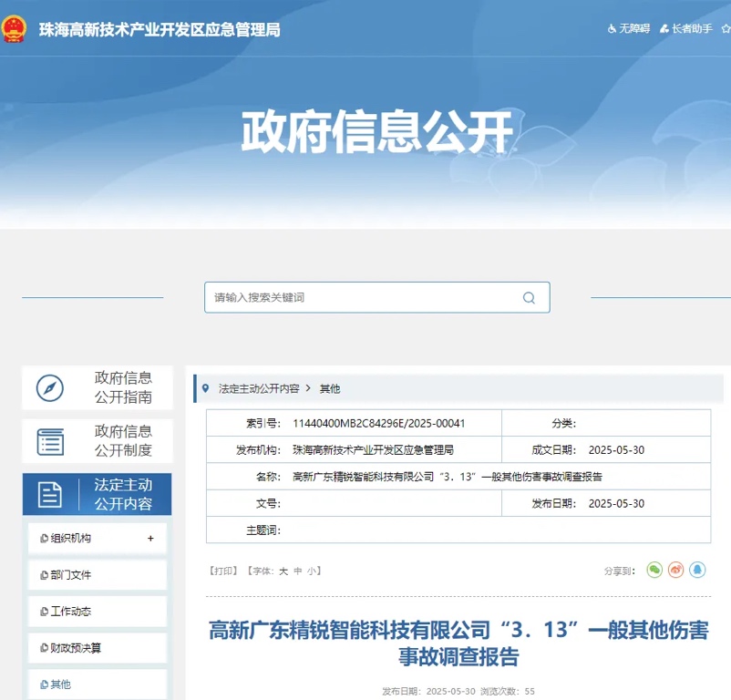The image size is (731, 700).
Task: Click the list icon for 政府信息公开制度
Action: tap(50, 442)
